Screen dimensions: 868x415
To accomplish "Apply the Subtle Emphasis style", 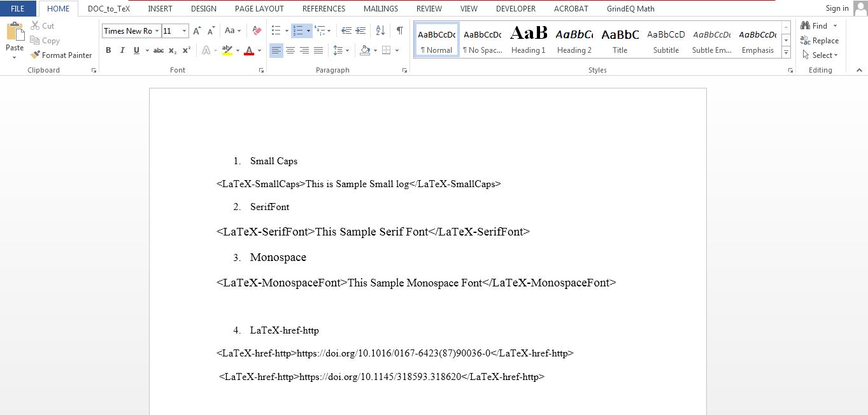I will click(x=711, y=40).
